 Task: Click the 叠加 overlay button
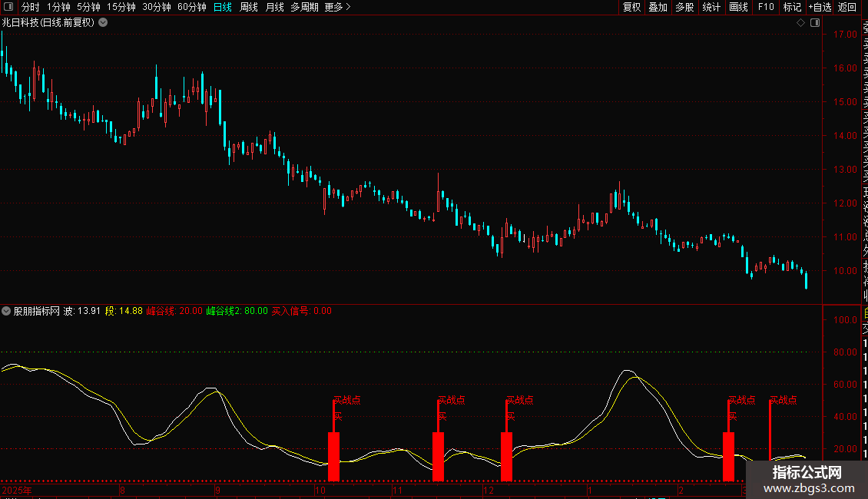click(x=658, y=7)
